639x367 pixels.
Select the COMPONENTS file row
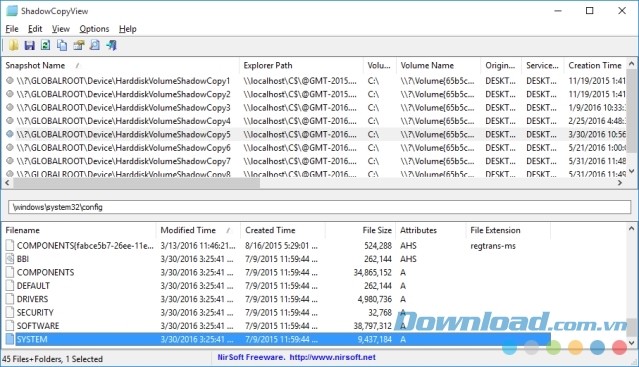tap(277, 272)
